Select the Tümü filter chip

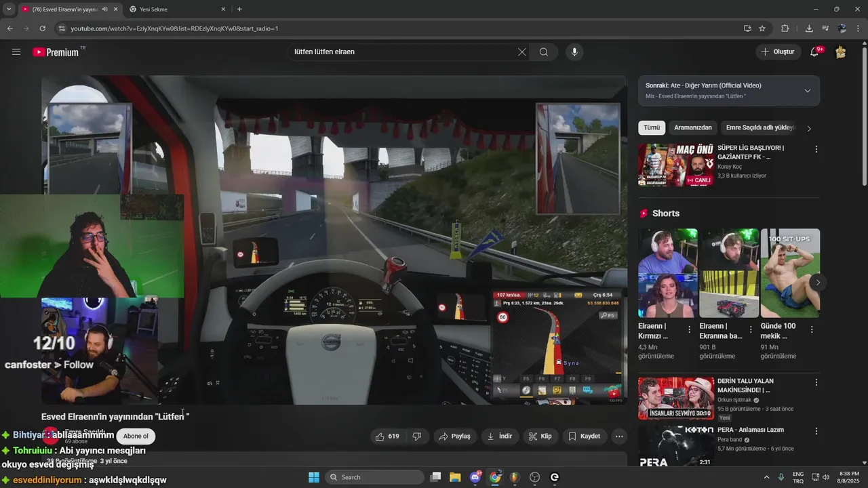[x=652, y=127]
